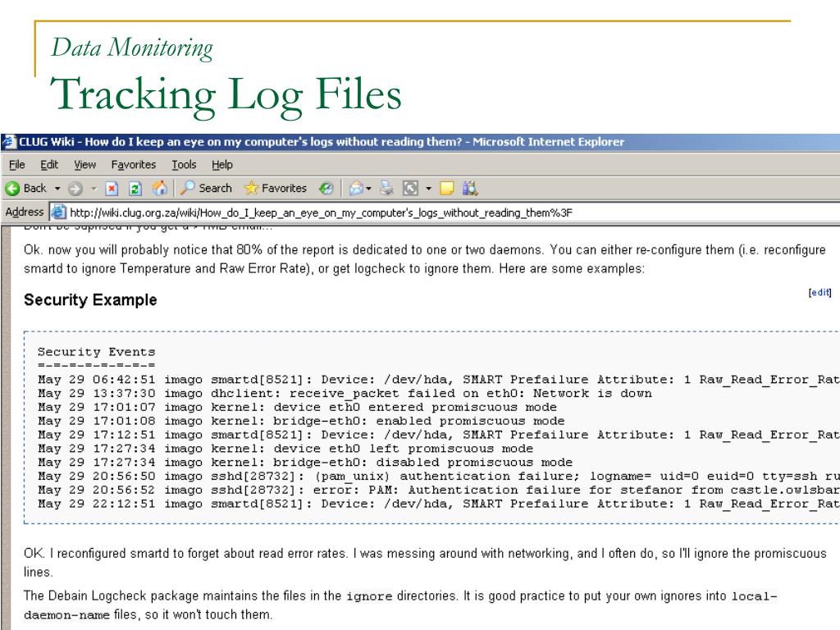Click the bridge-eth0 disabled promiscuous mode line
Screen dimensions: 840x630
[305, 463]
